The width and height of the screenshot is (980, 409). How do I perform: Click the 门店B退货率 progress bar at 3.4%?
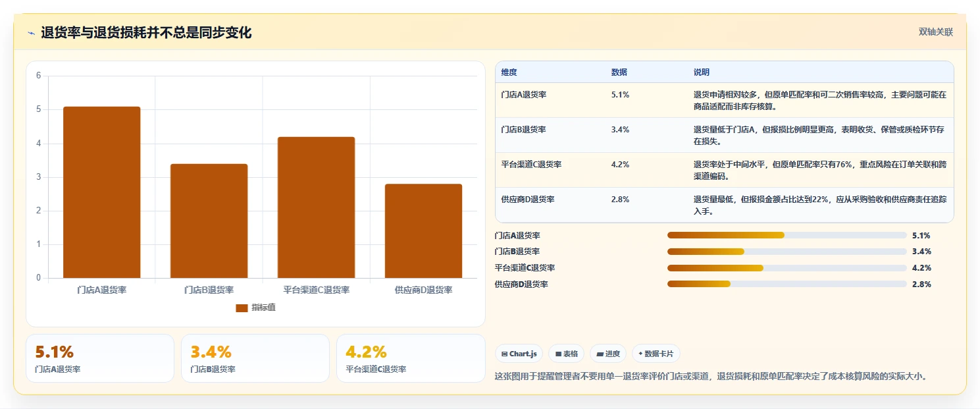787,252
